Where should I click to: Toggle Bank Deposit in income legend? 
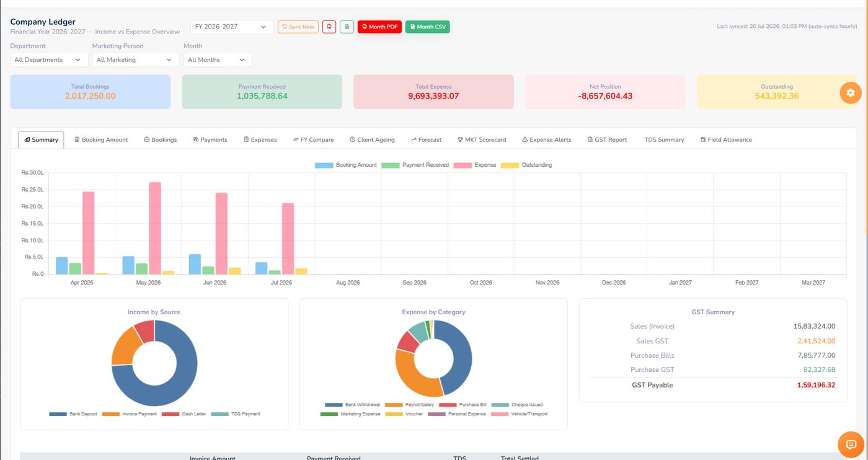click(x=73, y=414)
